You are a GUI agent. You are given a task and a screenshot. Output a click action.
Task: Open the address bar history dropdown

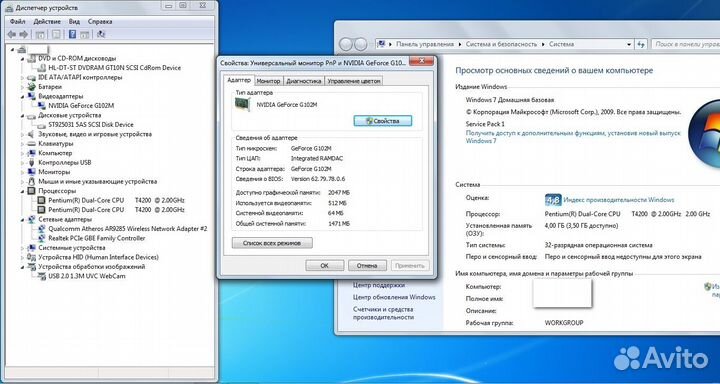629,45
